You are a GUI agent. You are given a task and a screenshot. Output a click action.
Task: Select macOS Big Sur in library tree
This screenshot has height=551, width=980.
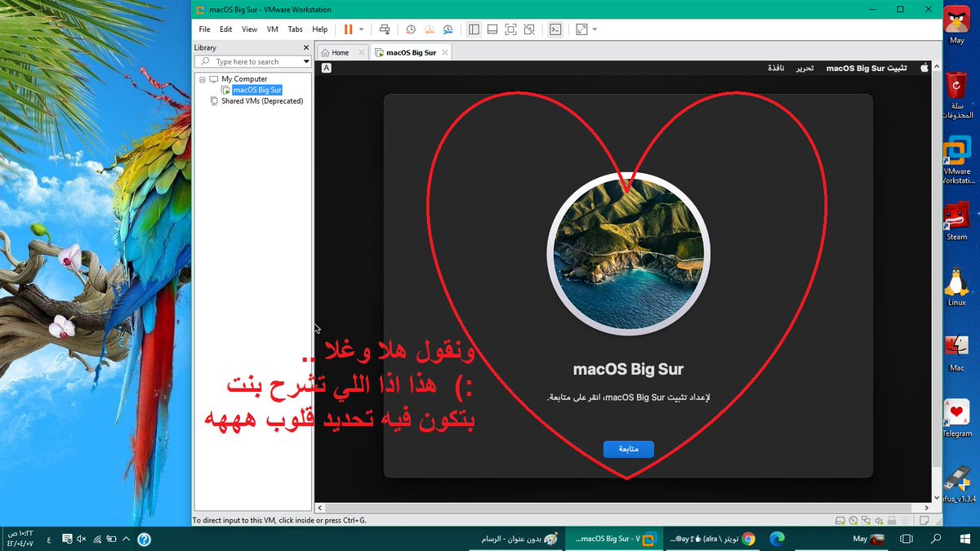click(257, 90)
